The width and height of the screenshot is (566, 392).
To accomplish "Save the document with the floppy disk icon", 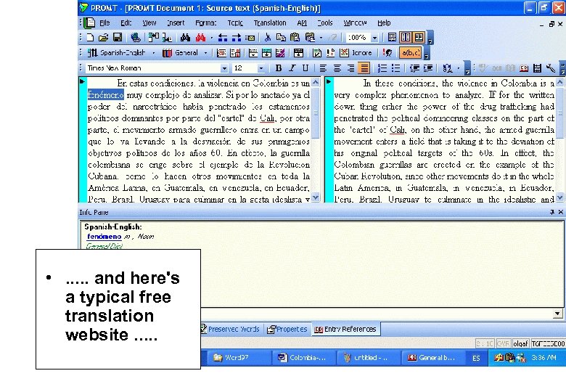I will (118, 38).
